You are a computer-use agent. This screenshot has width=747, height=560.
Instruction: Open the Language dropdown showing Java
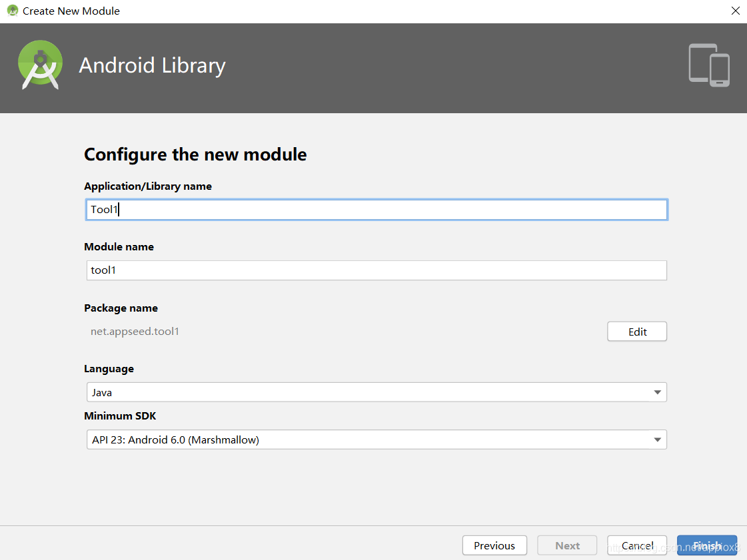tap(376, 392)
